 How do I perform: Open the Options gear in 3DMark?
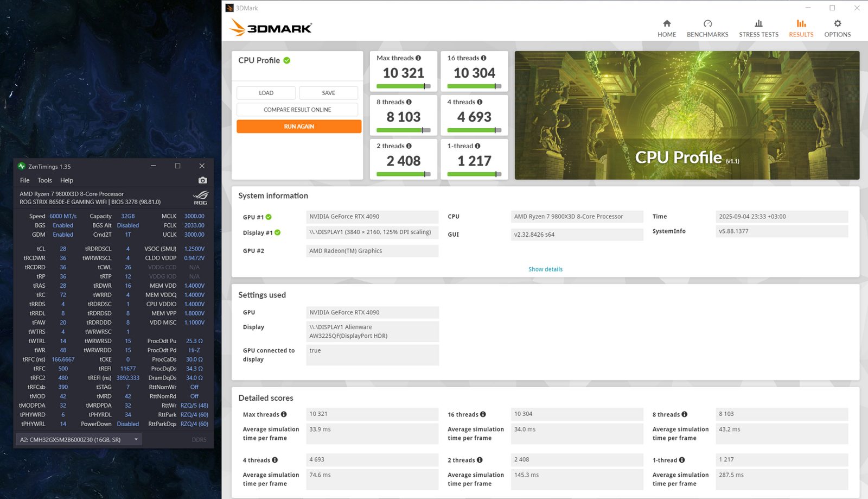point(838,24)
